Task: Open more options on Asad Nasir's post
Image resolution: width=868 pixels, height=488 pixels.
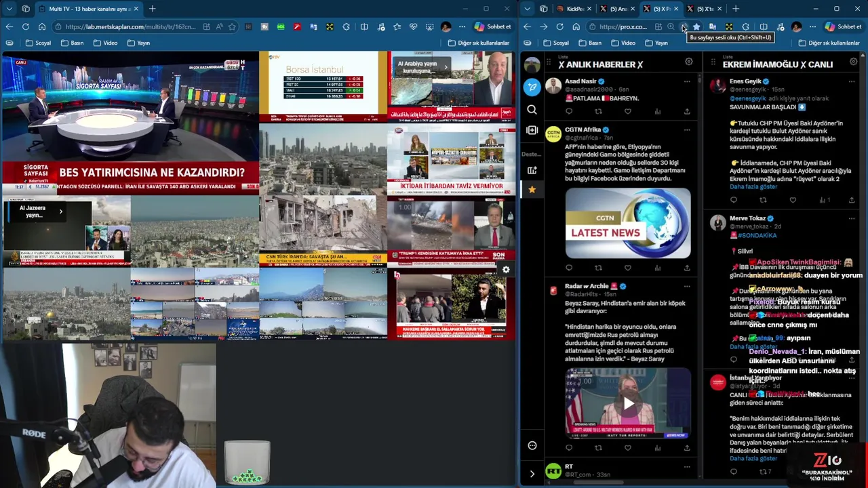Action: tap(687, 81)
